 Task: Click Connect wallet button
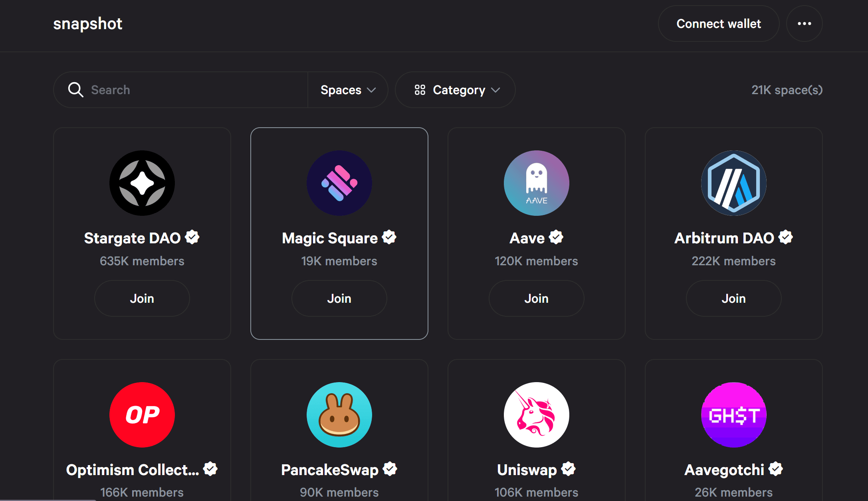[x=718, y=24]
